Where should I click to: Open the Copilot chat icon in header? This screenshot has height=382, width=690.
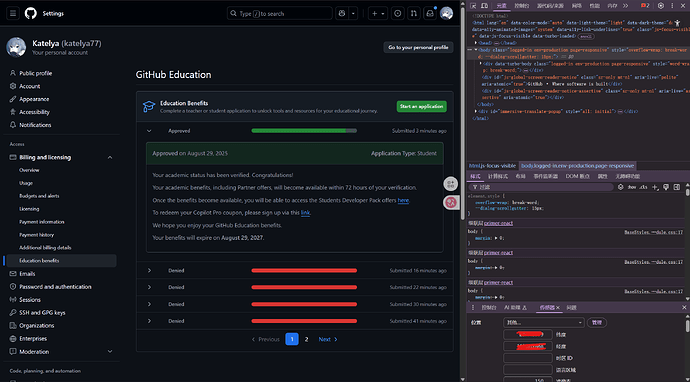[342, 13]
